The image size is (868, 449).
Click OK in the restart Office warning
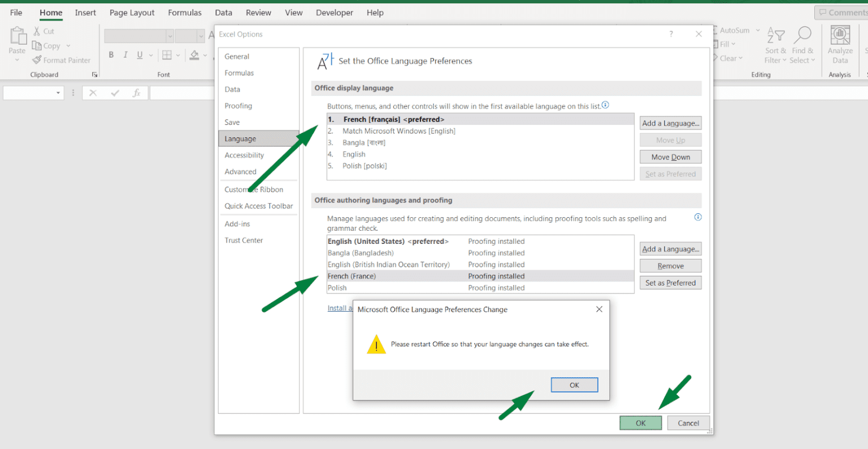point(574,385)
